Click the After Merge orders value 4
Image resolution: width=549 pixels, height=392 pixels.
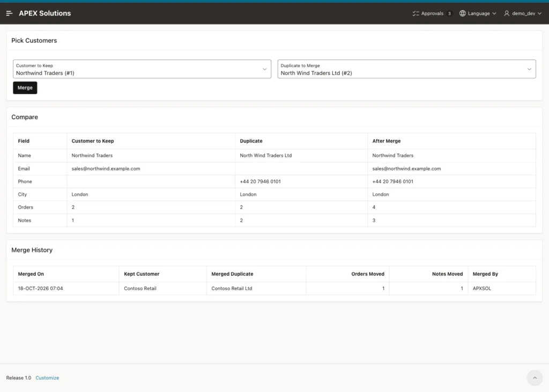click(x=374, y=207)
